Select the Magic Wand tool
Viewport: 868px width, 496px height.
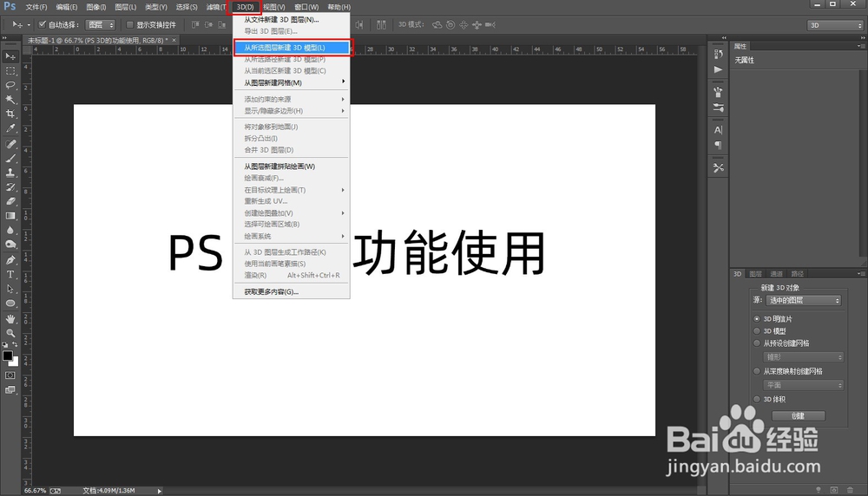[10, 100]
